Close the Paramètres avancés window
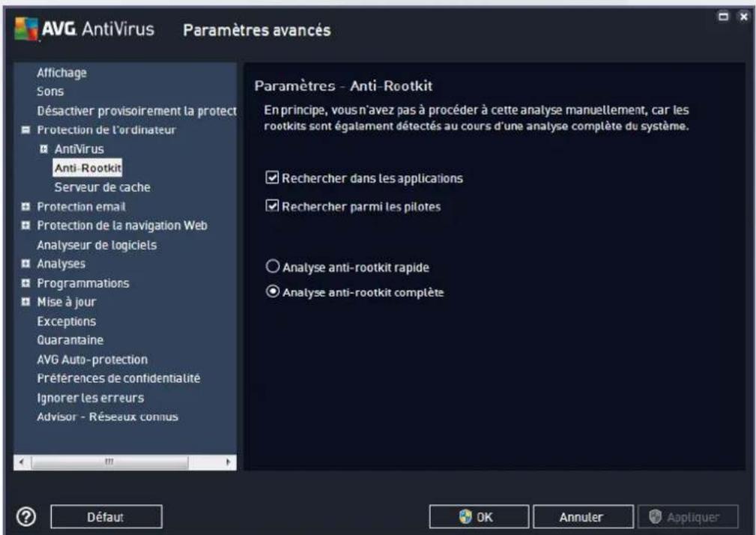The width and height of the screenshot is (756, 535). coord(744,16)
